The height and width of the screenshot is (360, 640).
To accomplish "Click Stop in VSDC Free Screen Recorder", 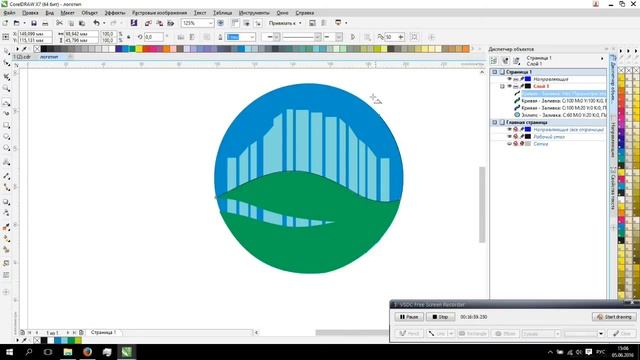I will tap(440, 317).
